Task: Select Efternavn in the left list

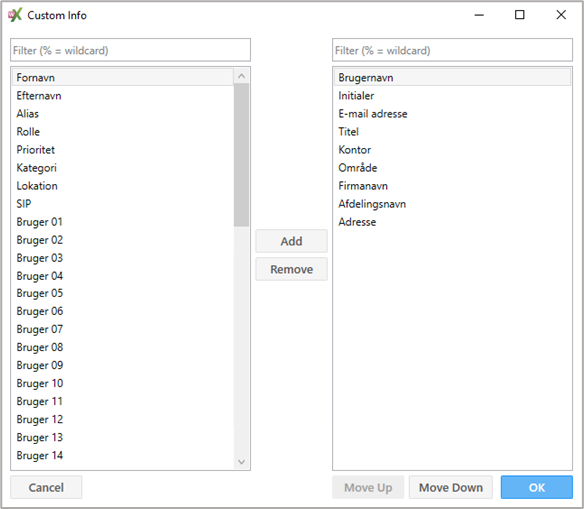Action: click(123, 96)
